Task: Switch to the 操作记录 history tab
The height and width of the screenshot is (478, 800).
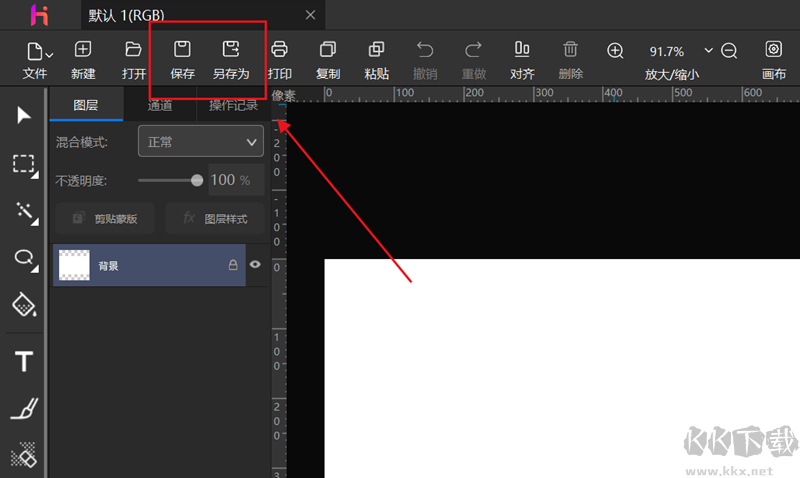Action: [x=233, y=106]
